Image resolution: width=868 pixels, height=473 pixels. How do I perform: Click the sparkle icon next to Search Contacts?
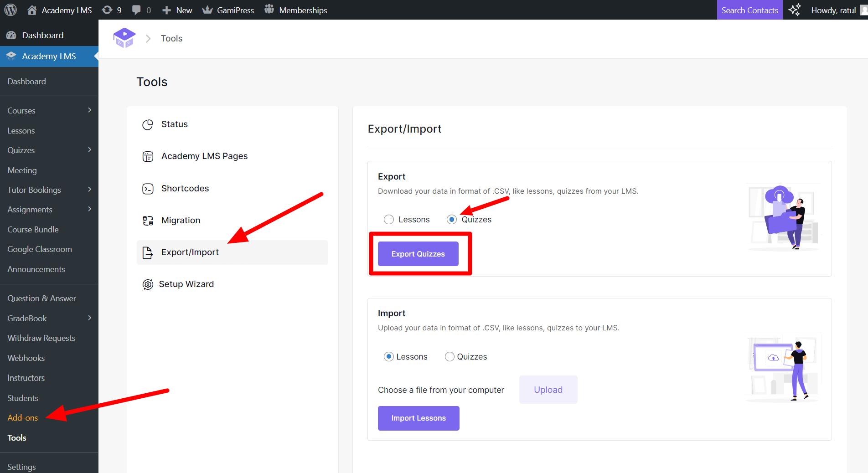(795, 10)
